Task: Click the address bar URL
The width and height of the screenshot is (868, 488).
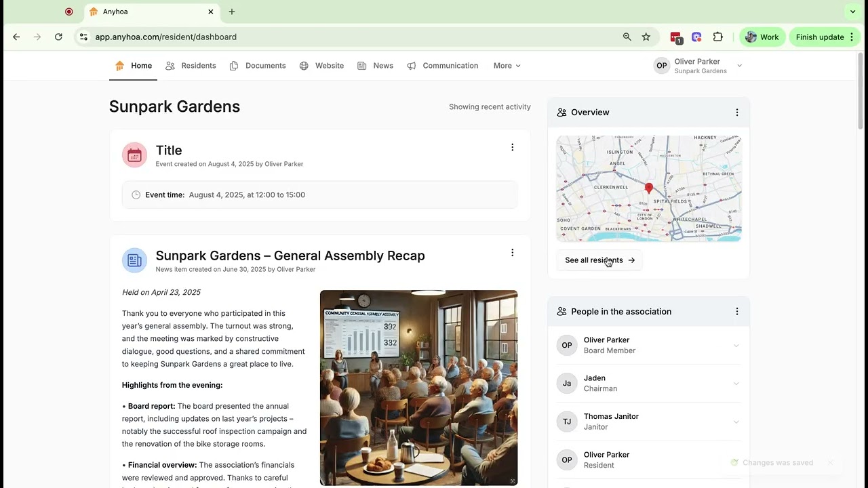Action: [166, 37]
